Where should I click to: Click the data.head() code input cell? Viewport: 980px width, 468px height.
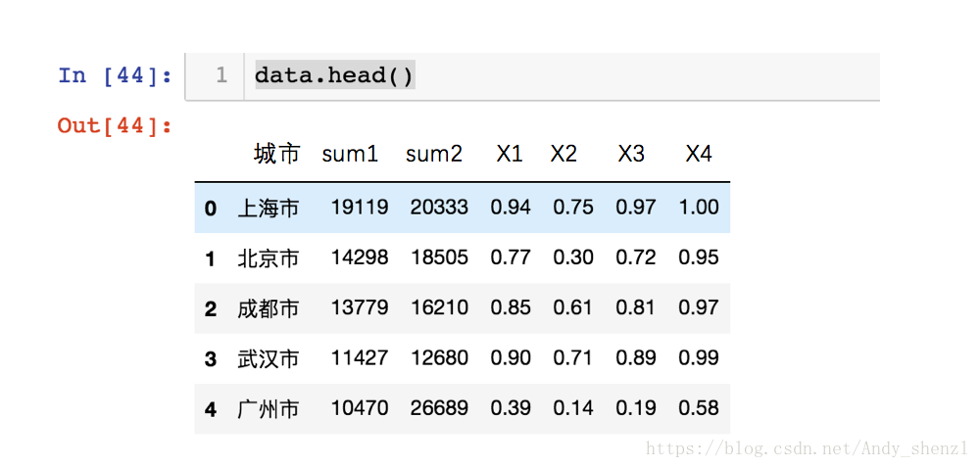click(x=532, y=76)
